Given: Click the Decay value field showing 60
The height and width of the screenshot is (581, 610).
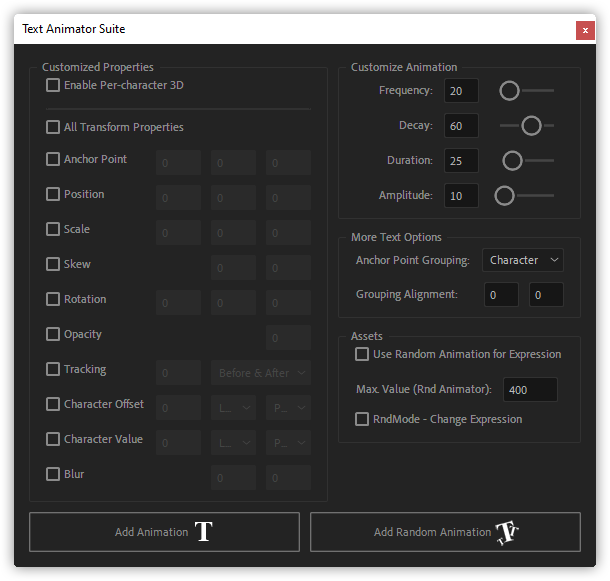Looking at the screenshot, I should click(x=461, y=126).
